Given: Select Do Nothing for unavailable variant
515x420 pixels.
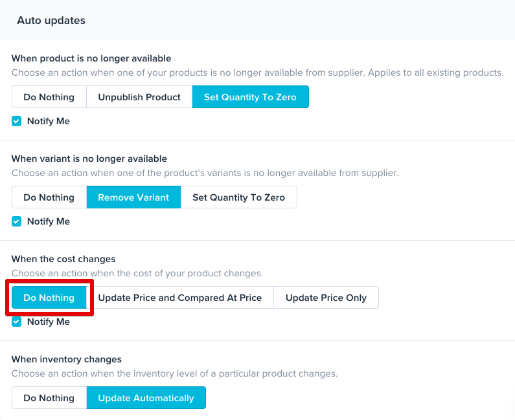Looking at the screenshot, I should pyautogui.click(x=49, y=197).
